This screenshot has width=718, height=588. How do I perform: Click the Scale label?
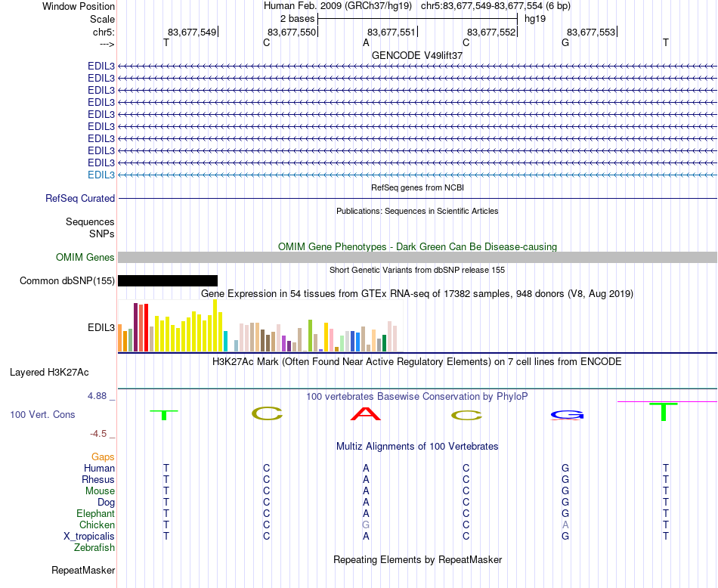tap(102, 19)
